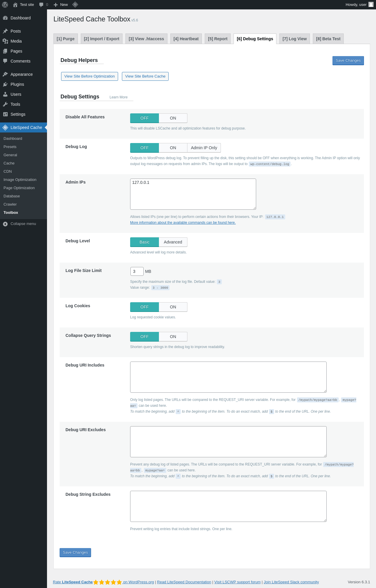Viewport: 376px width, 588px height.
Task: Click the home icon beside Test site
Action: pyautogui.click(x=15, y=5)
